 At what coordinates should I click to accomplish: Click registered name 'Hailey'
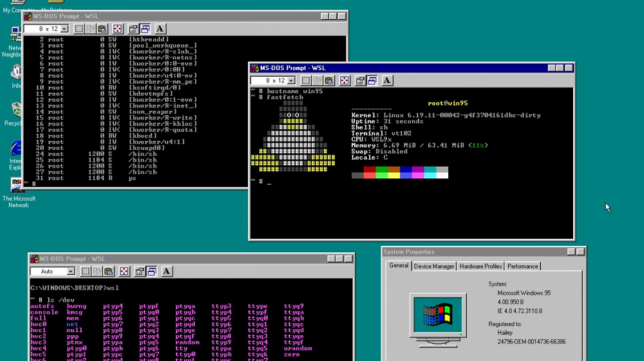click(x=505, y=333)
